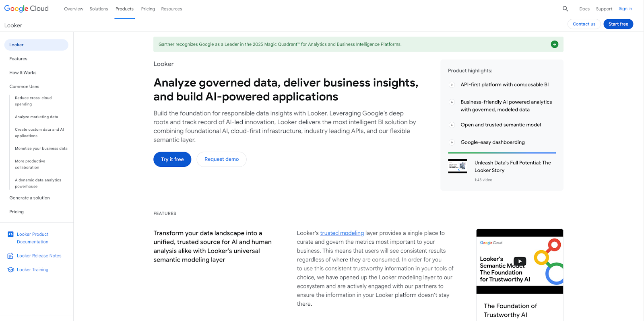This screenshot has height=321, width=644.
Task: Expand Google-easy dashboarding highlight arrow
Action: [x=452, y=142]
